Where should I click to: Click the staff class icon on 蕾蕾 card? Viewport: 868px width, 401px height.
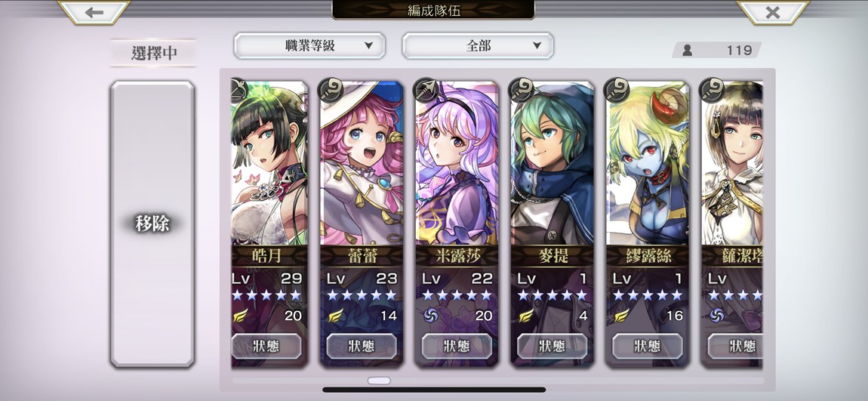pos(331,89)
